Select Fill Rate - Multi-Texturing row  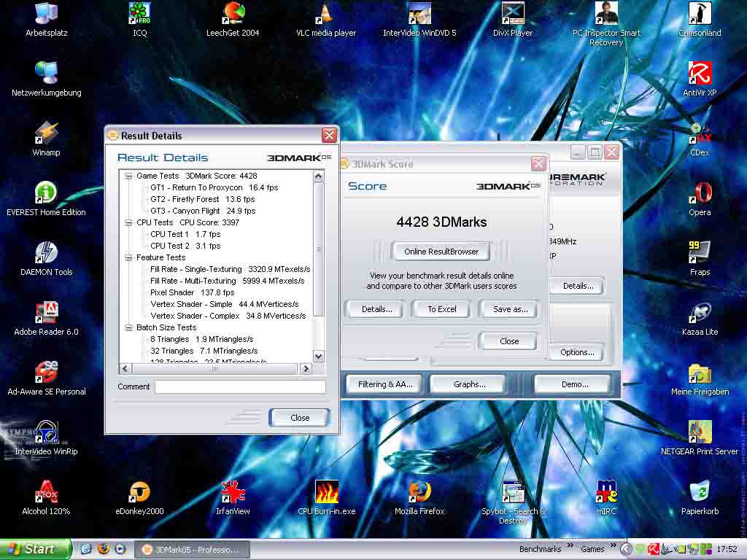coord(228,281)
